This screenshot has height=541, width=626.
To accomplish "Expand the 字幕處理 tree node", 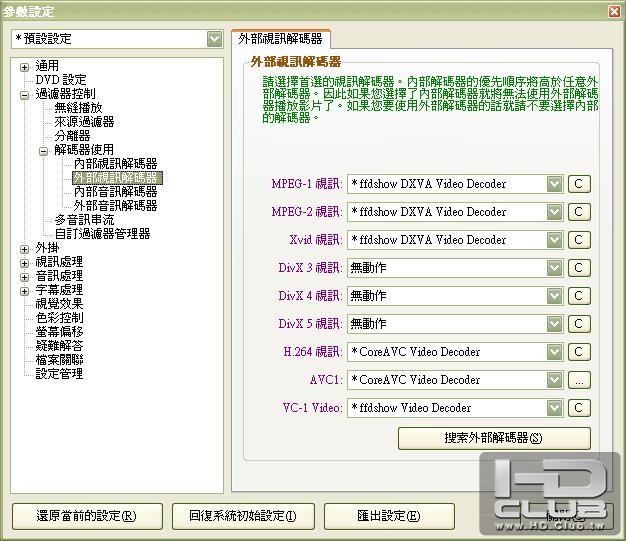I will [x=24, y=291].
